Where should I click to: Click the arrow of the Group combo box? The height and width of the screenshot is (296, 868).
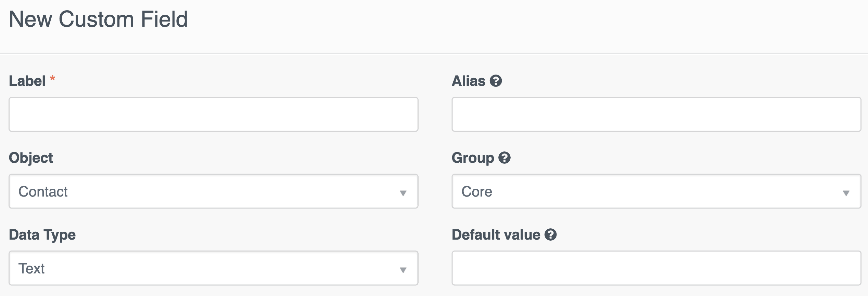(846, 193)
